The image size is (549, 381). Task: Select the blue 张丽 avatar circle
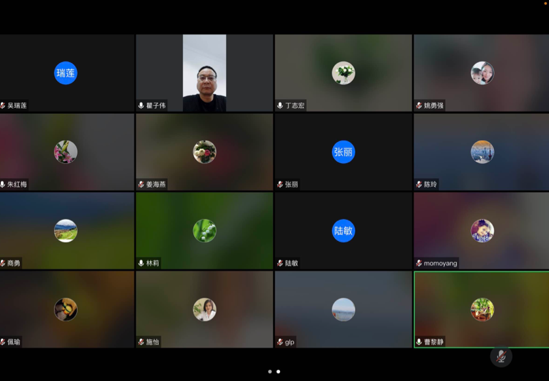[343, 152]
